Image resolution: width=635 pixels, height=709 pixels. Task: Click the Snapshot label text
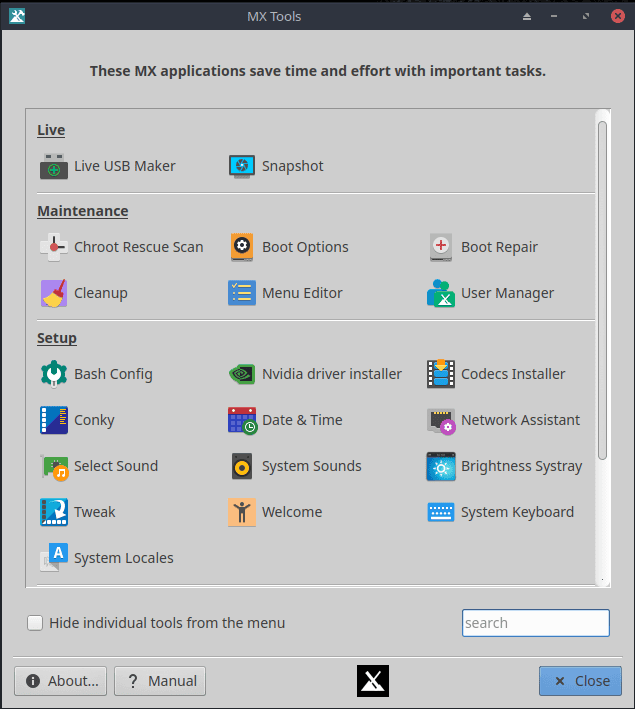(x=293, y=166)
